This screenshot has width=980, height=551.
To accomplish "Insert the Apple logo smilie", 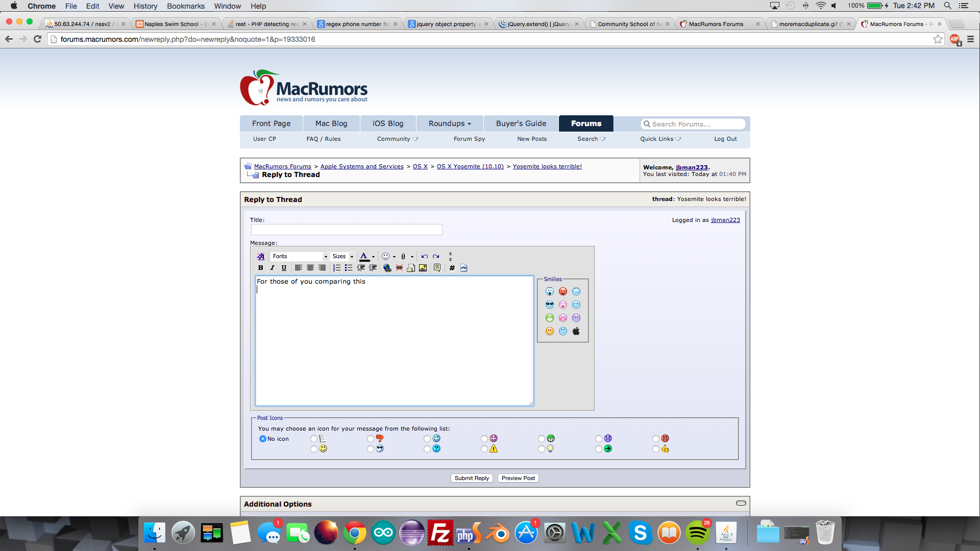I will 576,331.
